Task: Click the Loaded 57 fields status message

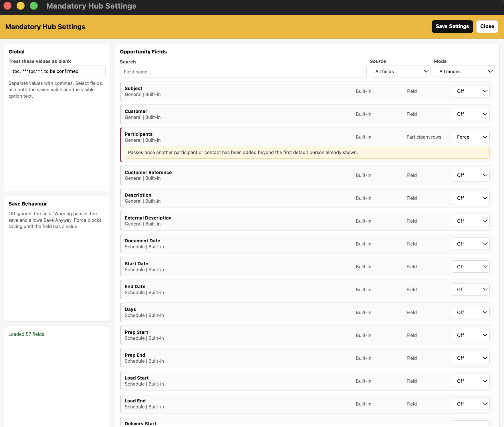Action: click(27, 334)
